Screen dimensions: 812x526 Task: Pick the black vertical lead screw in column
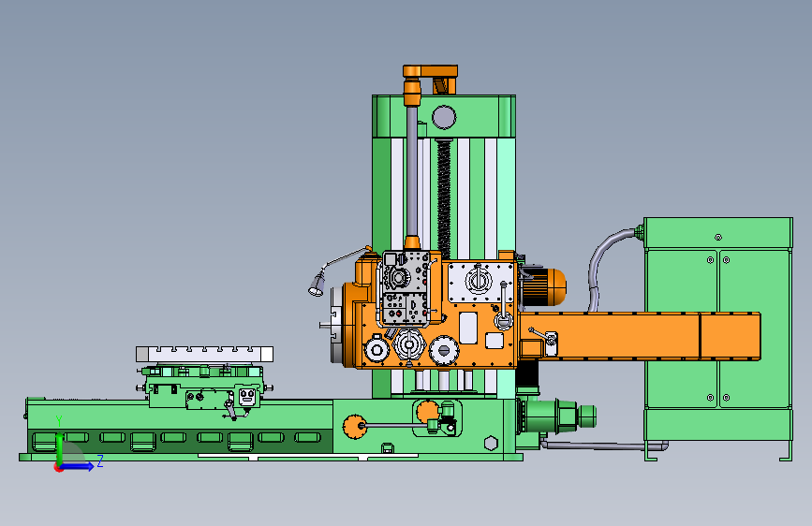(x=444, y=198)
